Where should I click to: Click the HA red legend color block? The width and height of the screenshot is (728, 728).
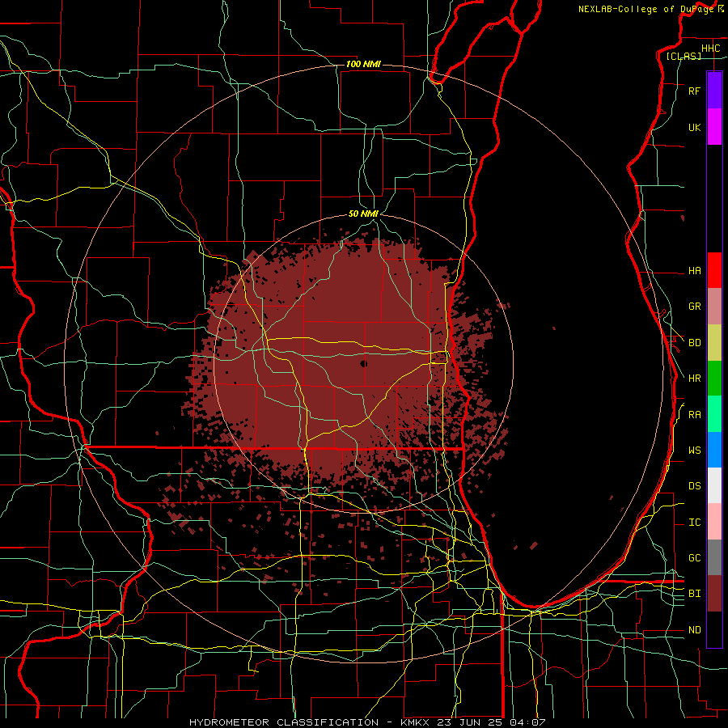pos(714,270)
